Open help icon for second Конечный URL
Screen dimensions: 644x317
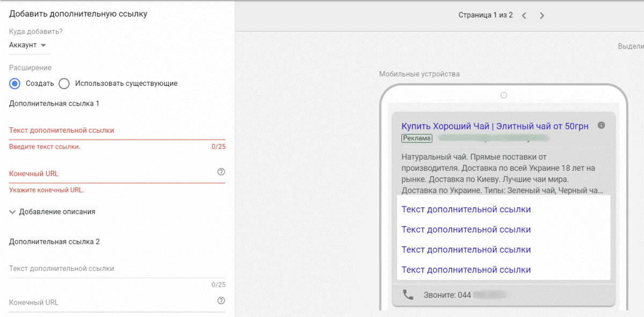(x=221, y=300)
